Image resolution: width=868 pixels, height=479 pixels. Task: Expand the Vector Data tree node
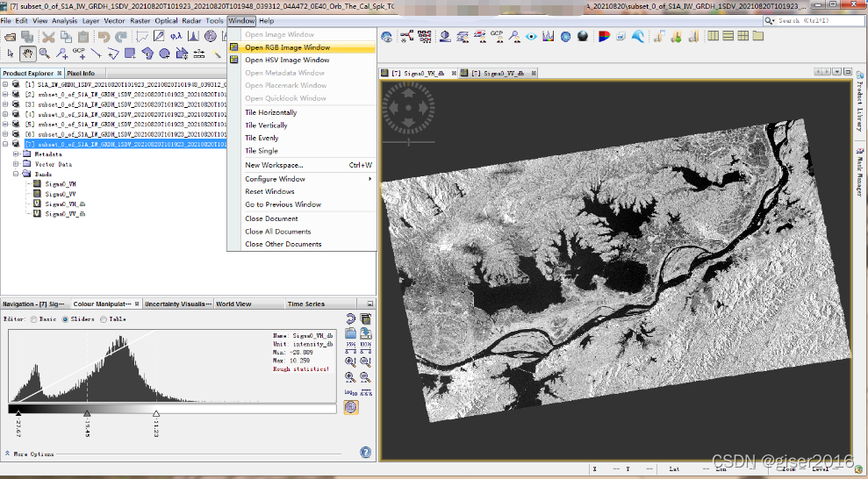coord(16,164)
